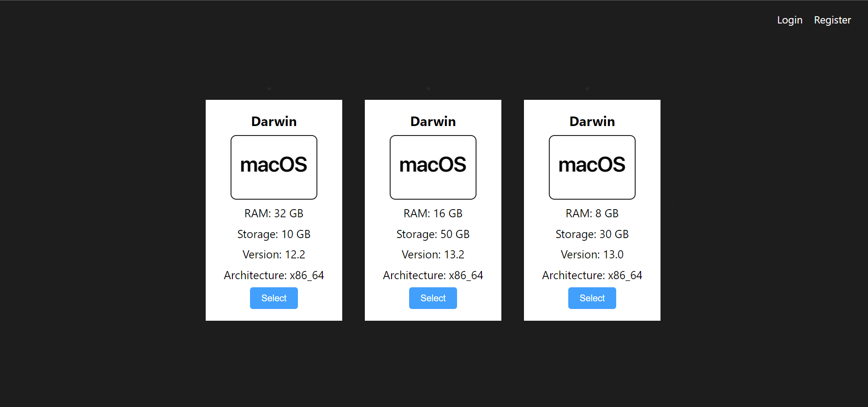The height and width of the screenshot is (407, 868).
Task: Select the 8 GB RAM Darwin machine
Action: tap(592, 298)
